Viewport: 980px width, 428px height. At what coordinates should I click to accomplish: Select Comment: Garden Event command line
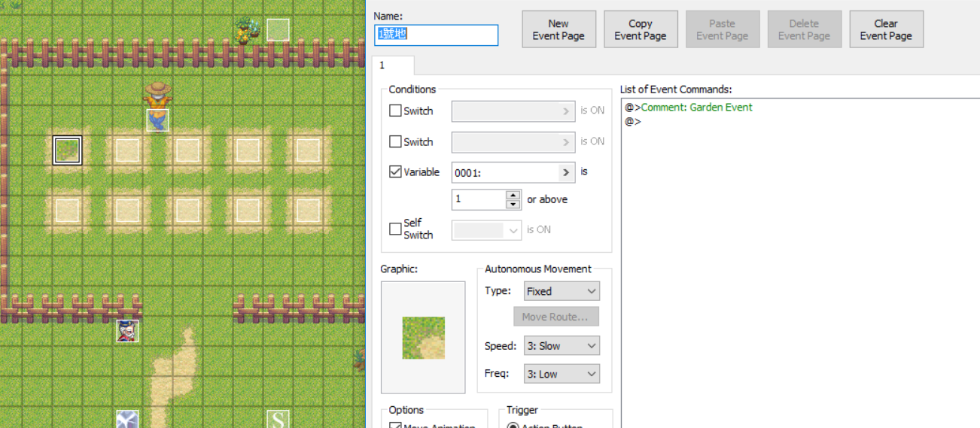point(799,107)
